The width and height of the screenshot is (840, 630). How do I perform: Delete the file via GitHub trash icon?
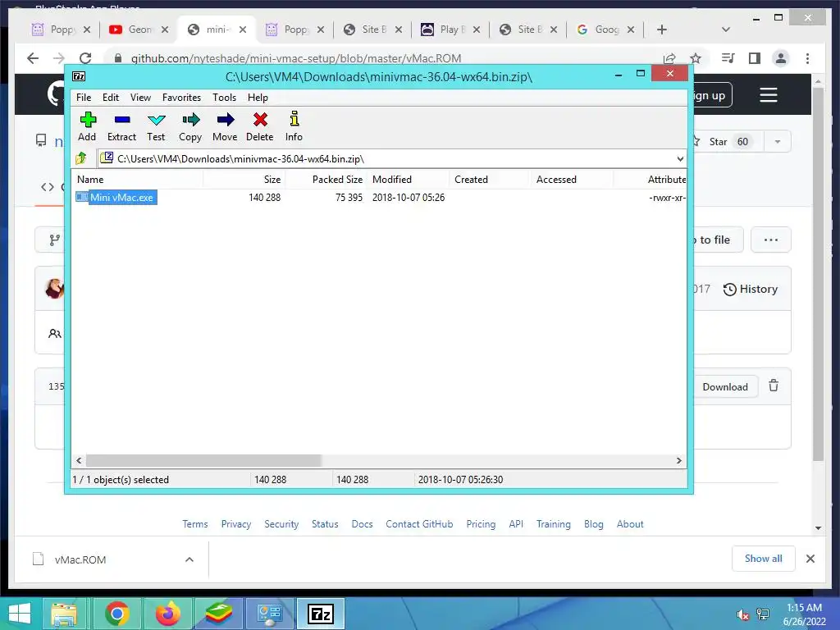(774, 386)
